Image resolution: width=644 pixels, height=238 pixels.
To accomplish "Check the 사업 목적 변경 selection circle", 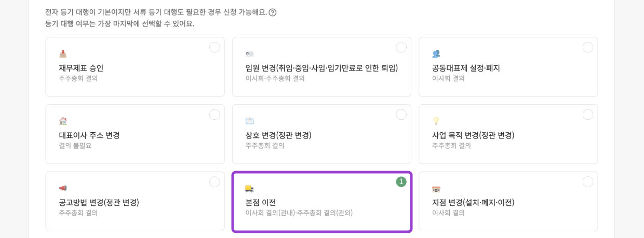I will [x=587, y=115].
